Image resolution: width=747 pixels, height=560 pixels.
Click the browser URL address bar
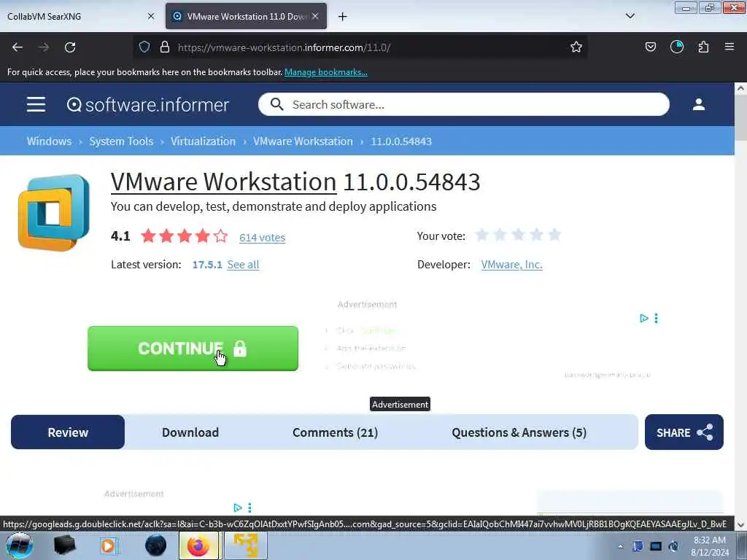point(360,47)
